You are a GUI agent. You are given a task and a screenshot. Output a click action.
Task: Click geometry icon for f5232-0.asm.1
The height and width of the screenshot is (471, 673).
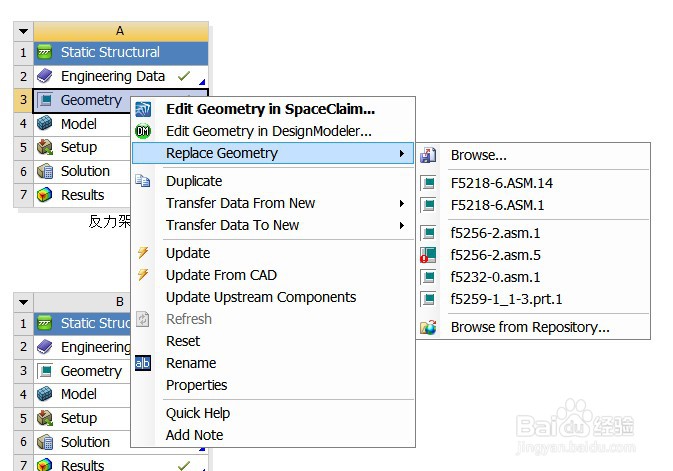428,277
